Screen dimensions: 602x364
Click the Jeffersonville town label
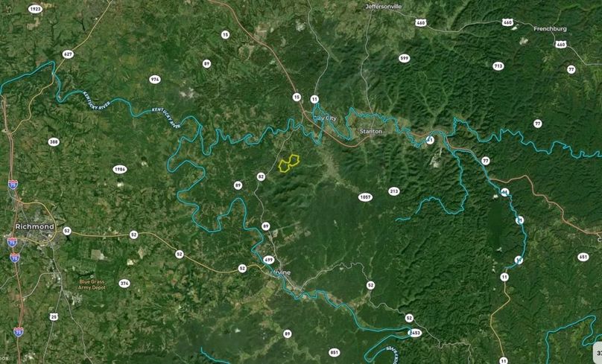point(384,7)
